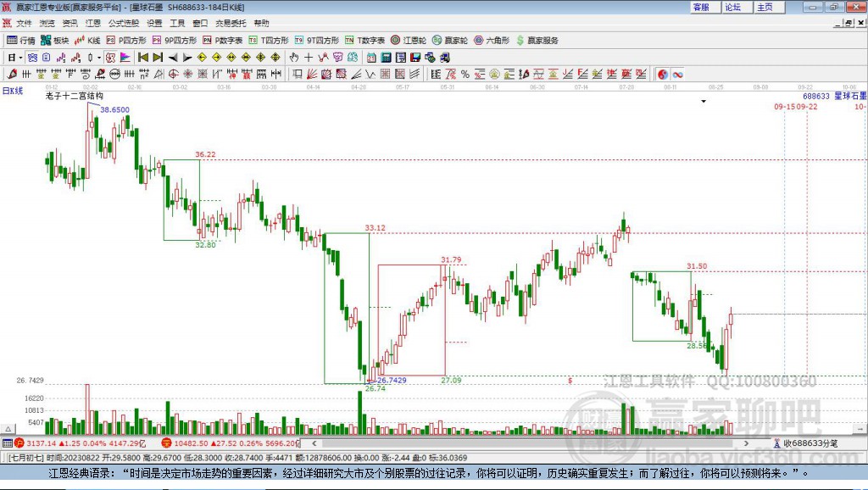
Task: Open the 赢家轮 wheel tool
Action: [450, 41]
